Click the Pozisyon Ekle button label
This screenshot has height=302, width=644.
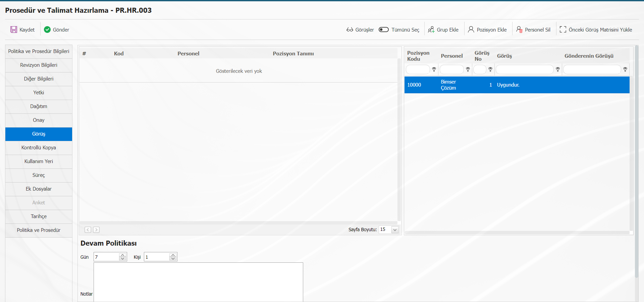(x=492, y=30)
